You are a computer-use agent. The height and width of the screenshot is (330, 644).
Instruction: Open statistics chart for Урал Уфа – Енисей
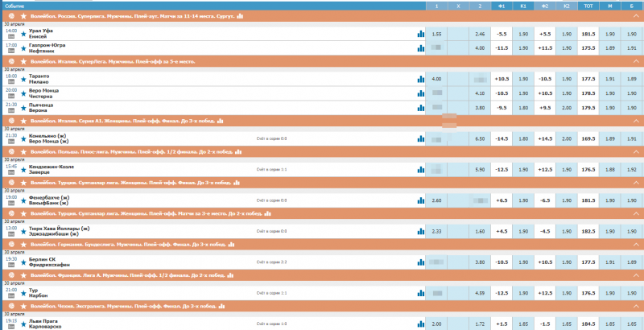[x=420, y=35]
